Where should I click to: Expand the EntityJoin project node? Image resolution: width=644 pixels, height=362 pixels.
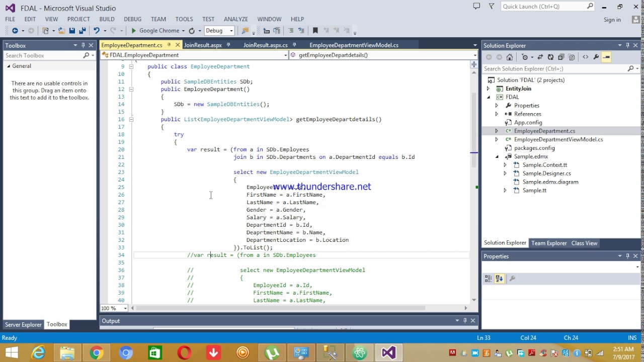[488, 88]
